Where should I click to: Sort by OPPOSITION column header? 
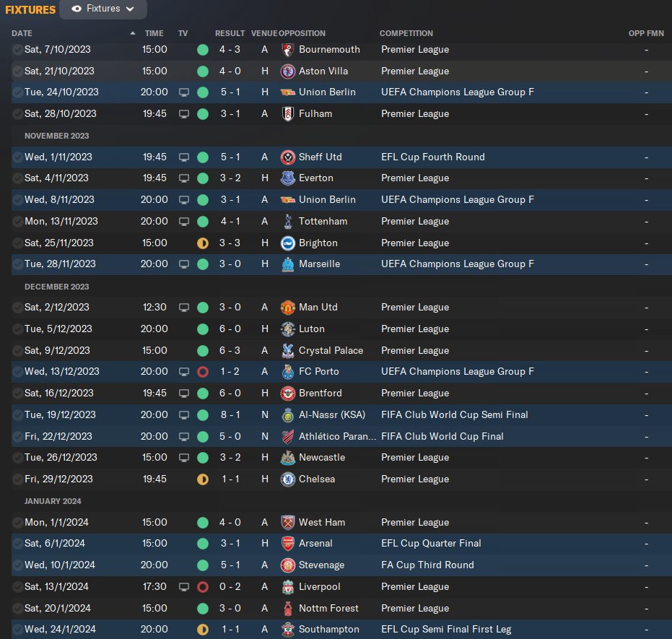click(302, 33)
